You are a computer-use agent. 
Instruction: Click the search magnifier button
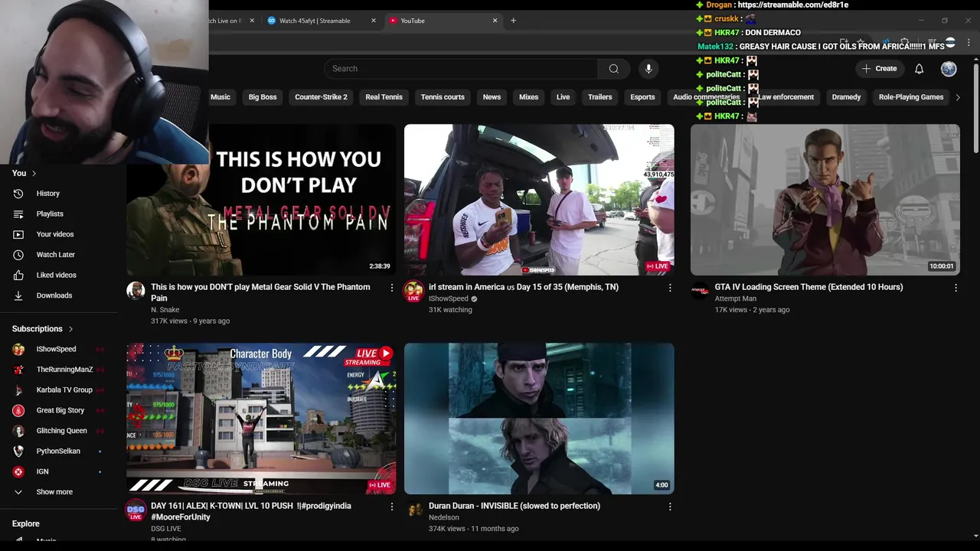tap(613, 69)
